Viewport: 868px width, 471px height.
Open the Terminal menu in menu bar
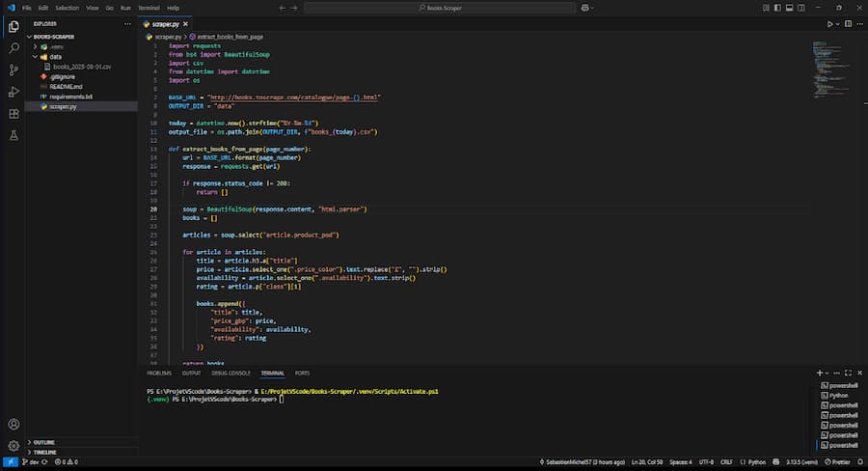coord(149,7)
